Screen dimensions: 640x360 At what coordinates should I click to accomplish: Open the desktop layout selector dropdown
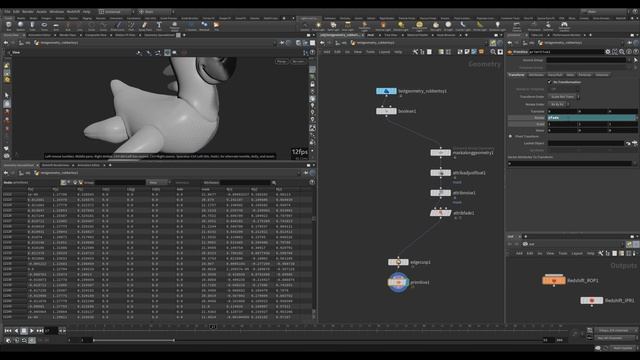[117, 12]
